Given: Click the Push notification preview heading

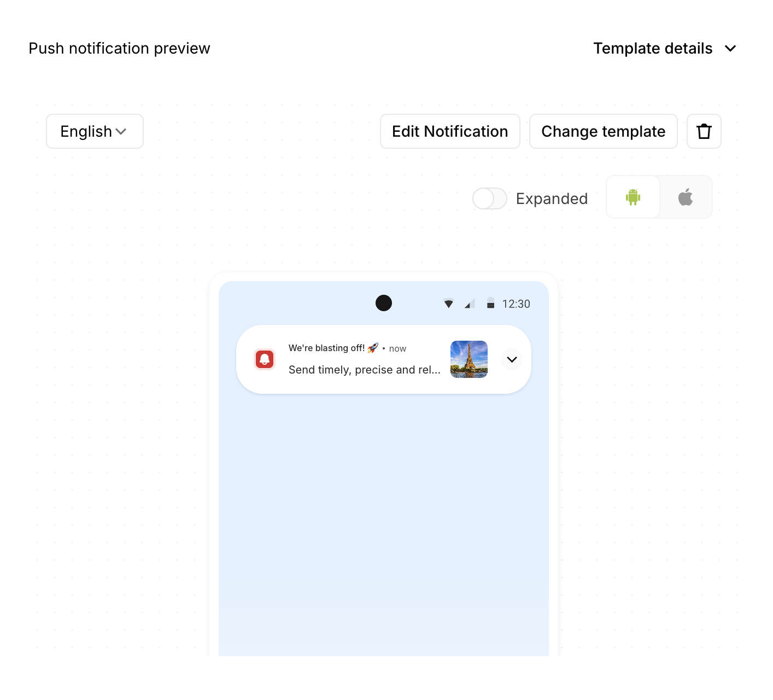Looking at the screenshot, I should tap(119, 48).
